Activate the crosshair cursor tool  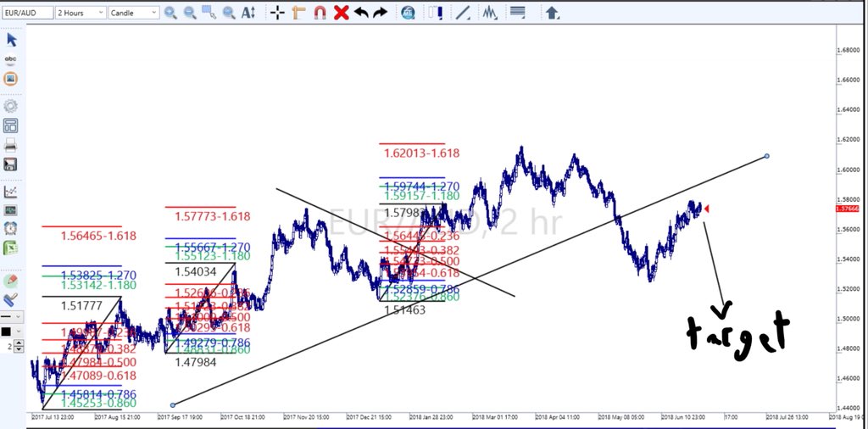click(x=278, y=13)
